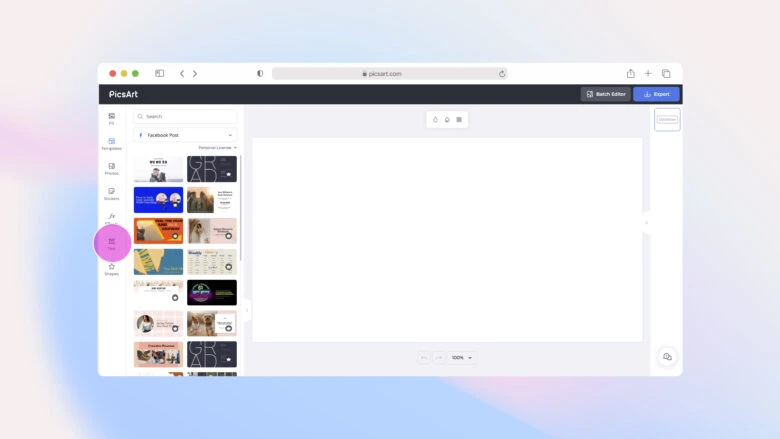Toggle the Safari sidebar view
780x439 pixels.
[x=159, y=73]
